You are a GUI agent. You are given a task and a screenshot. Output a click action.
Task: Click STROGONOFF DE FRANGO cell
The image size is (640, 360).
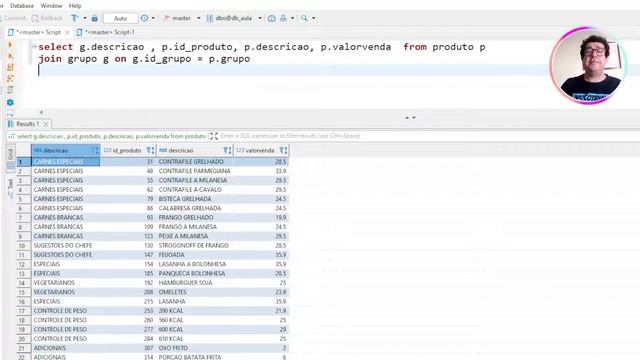pos(194,245)
